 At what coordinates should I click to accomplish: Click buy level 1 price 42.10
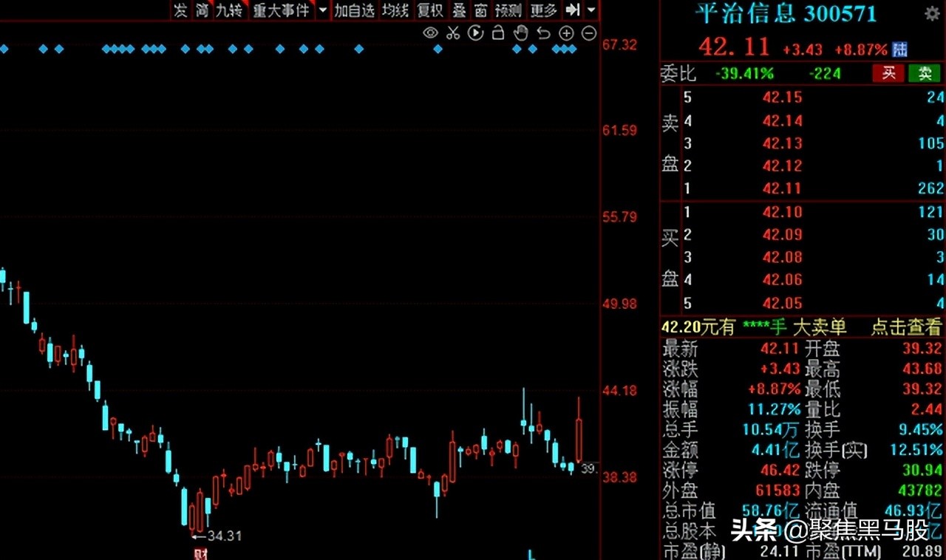[782, 212]
